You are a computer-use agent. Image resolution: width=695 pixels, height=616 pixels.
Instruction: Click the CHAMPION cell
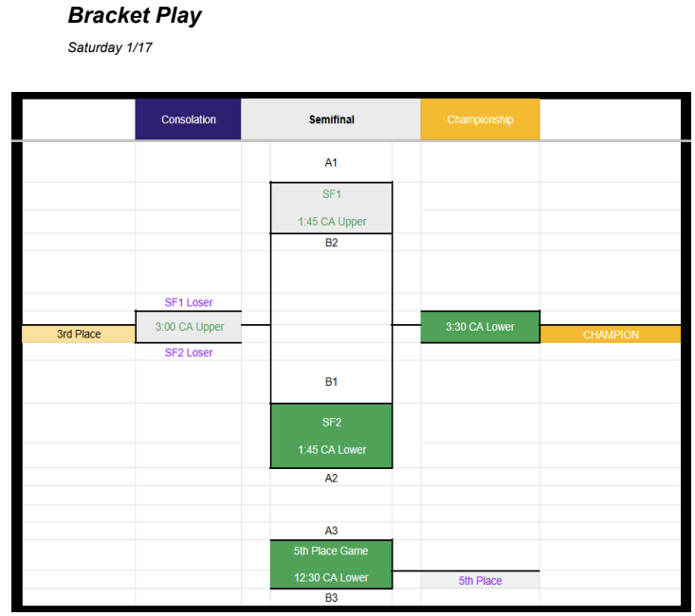click(x=611, y=335)
